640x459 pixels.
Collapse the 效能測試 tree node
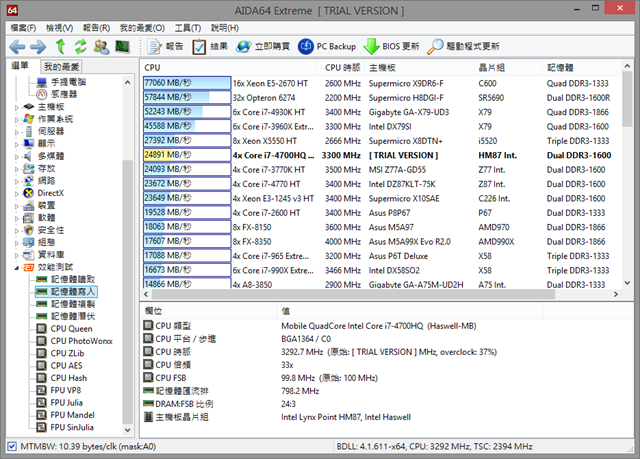tap(16, 268)
